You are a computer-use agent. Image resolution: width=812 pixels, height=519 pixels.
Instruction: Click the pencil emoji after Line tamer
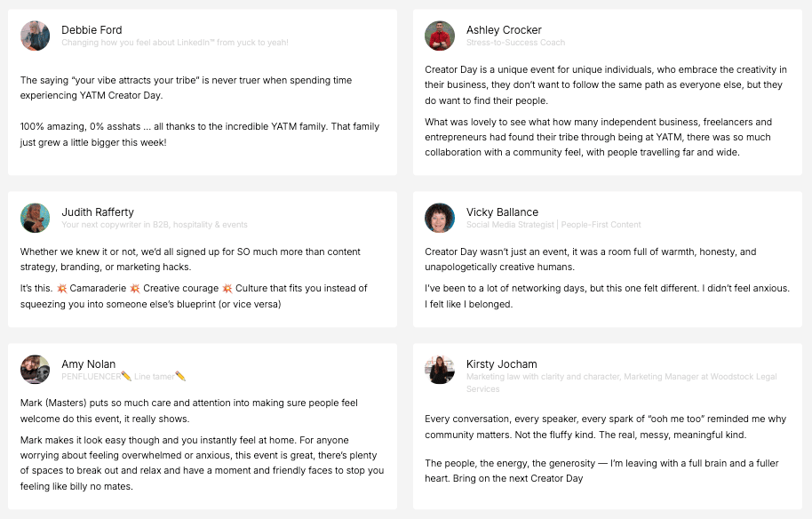click(180, 377)
